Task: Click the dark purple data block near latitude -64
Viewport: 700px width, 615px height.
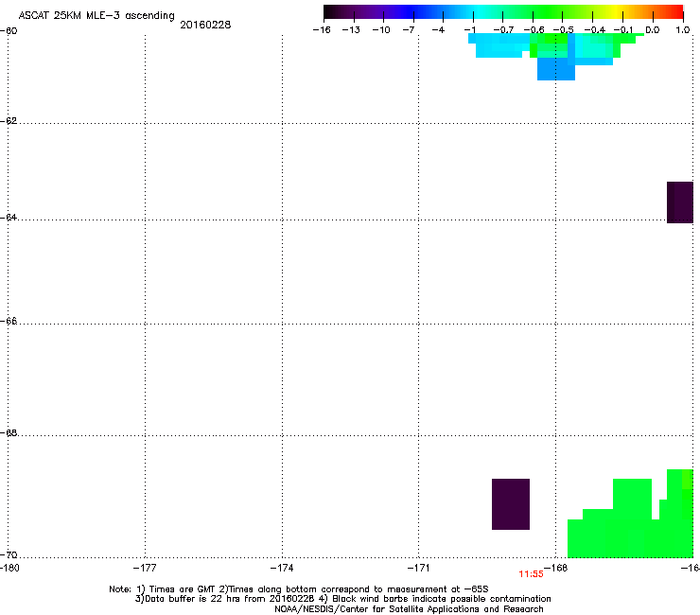Action: (680, 202)
